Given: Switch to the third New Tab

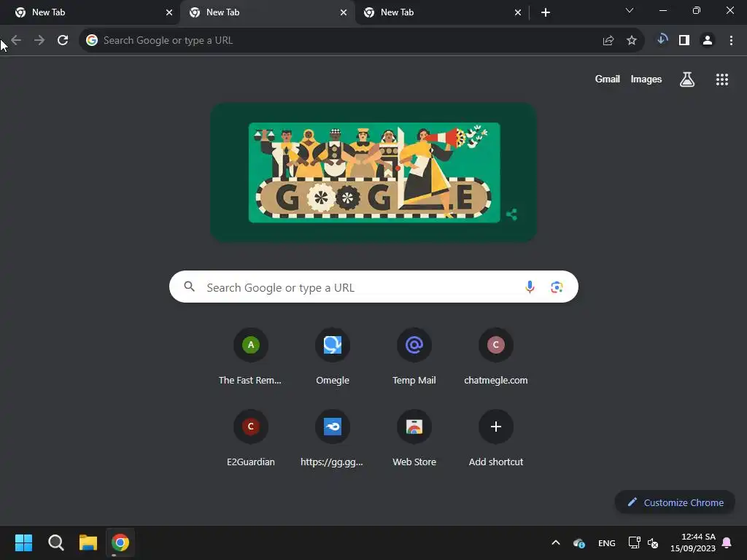Looking at the screenshot, I should click(441, 12).
